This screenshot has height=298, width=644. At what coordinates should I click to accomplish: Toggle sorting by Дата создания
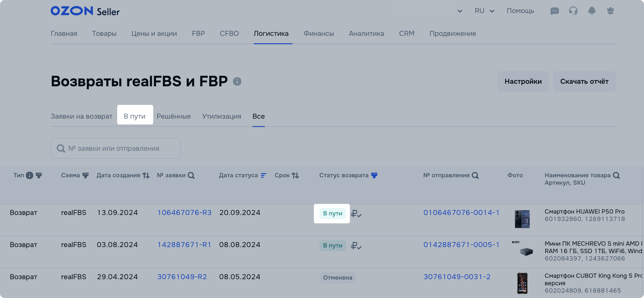click(146, 175)
